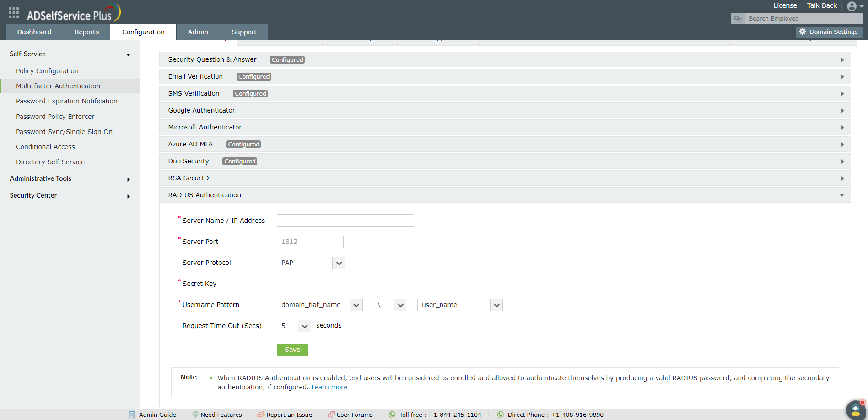Open the username separator dropdown
The height and width of the screenshot is (420, 868).
click(390, 305)
